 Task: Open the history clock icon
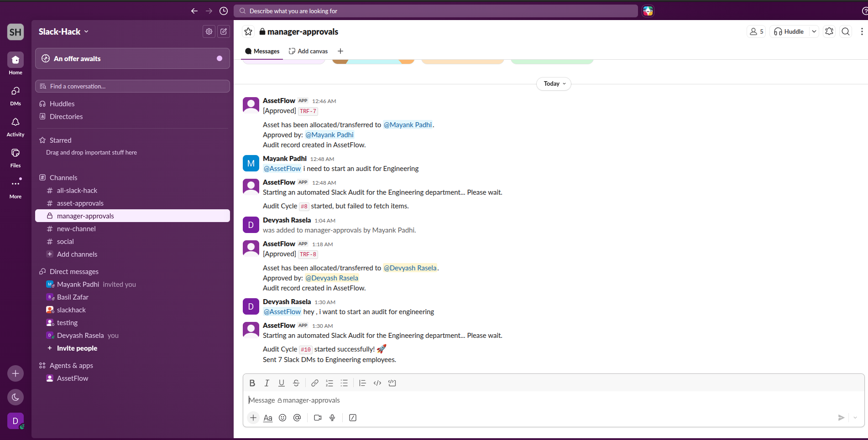point(224,11)
